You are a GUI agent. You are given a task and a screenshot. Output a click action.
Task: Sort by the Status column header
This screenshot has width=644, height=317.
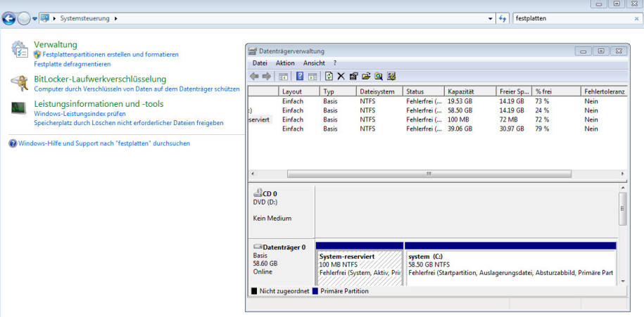423,91
